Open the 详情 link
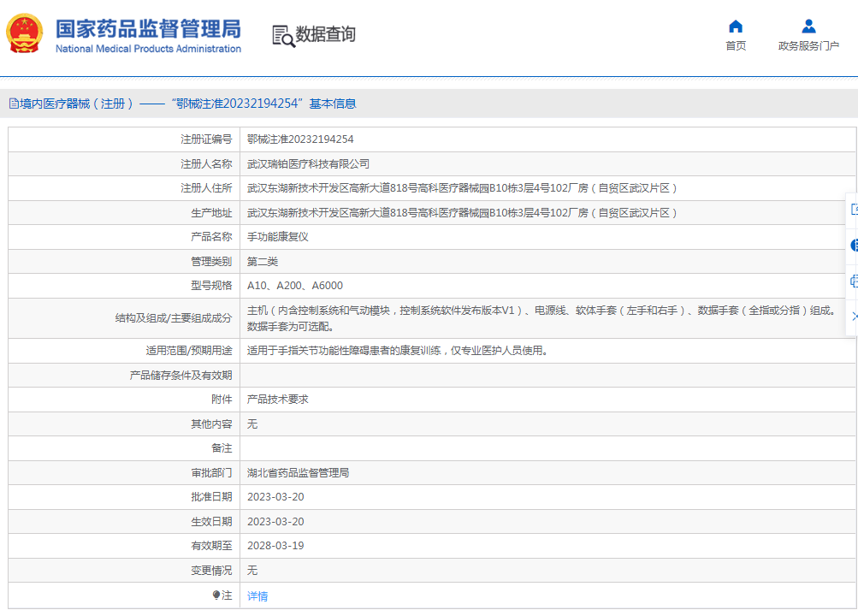Image resolution: width=858 pixels, height=616 pixels. click(x=257, y=596)
